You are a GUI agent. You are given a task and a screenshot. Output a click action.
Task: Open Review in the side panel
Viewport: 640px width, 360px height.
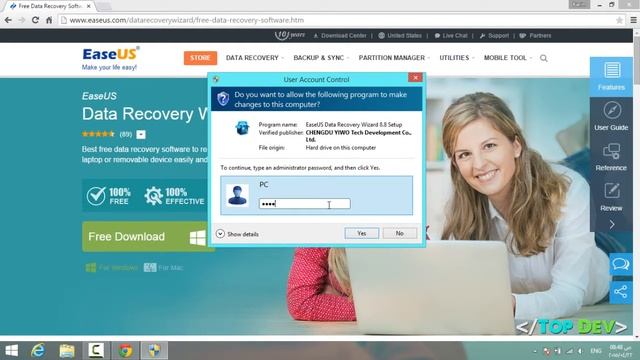point(611,197)
